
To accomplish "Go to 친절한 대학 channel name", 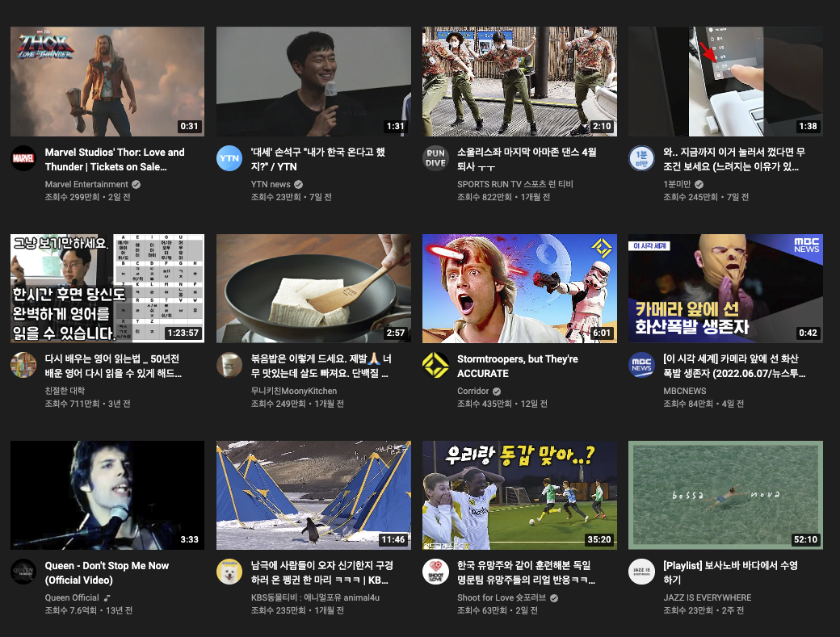I will coord(65,391).
